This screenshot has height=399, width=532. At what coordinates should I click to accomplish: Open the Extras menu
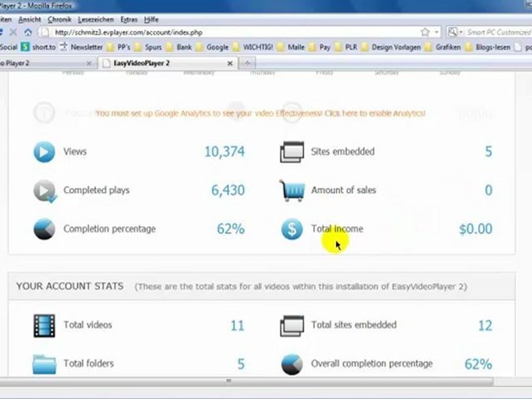coord(129,20)
